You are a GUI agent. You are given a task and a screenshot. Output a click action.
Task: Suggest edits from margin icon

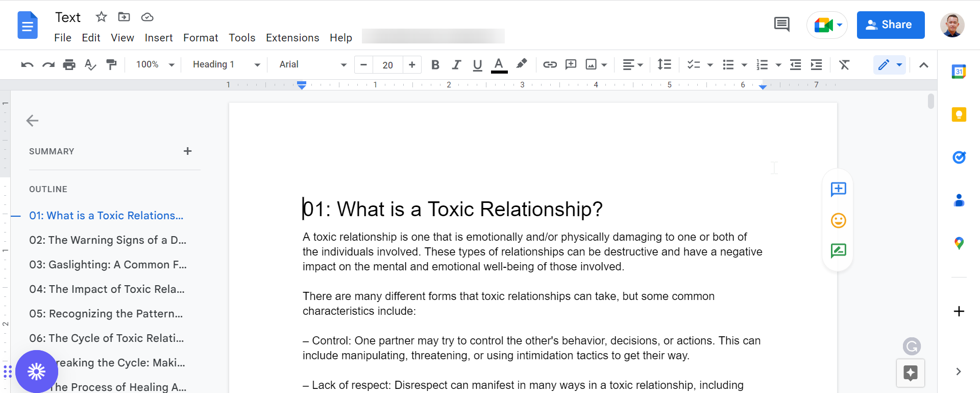click(x=838, y=250)
